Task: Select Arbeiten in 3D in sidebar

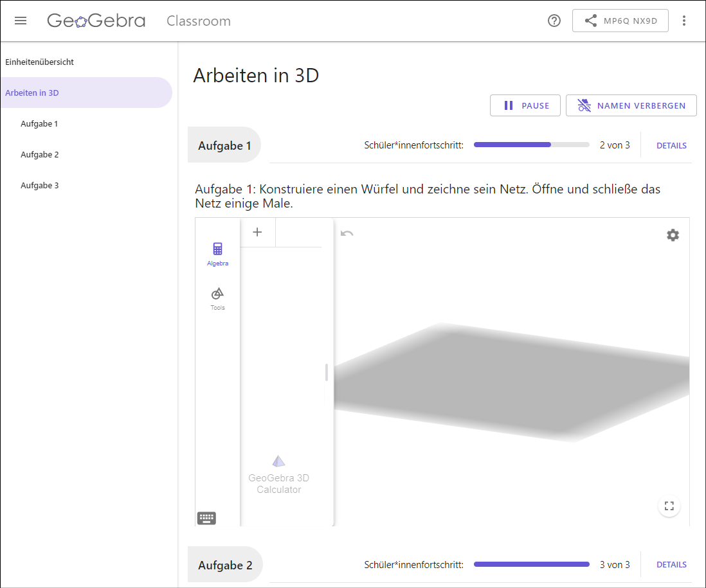Action: click(x=86, y=93)
